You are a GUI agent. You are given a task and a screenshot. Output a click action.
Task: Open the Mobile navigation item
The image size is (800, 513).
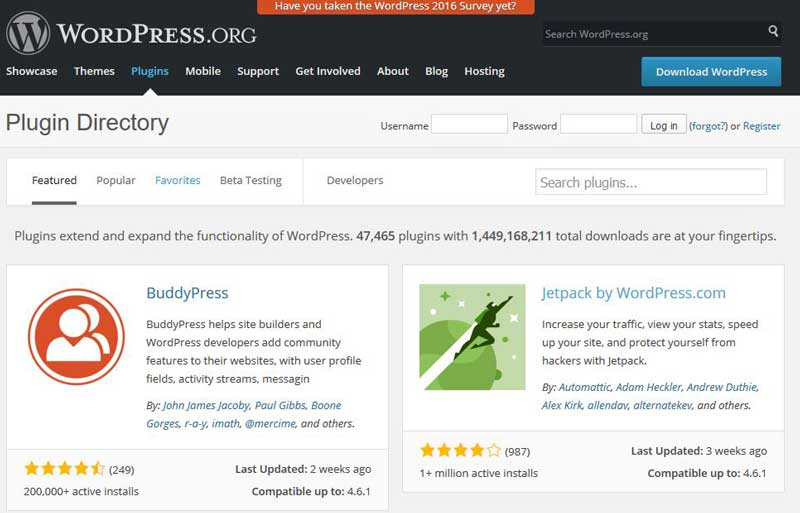203,71
